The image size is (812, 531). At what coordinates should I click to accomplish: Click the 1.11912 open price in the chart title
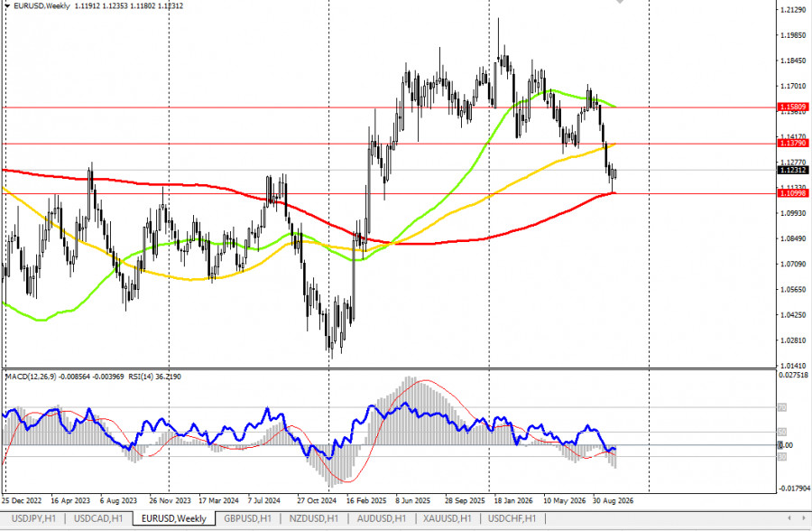pos(87,6)
